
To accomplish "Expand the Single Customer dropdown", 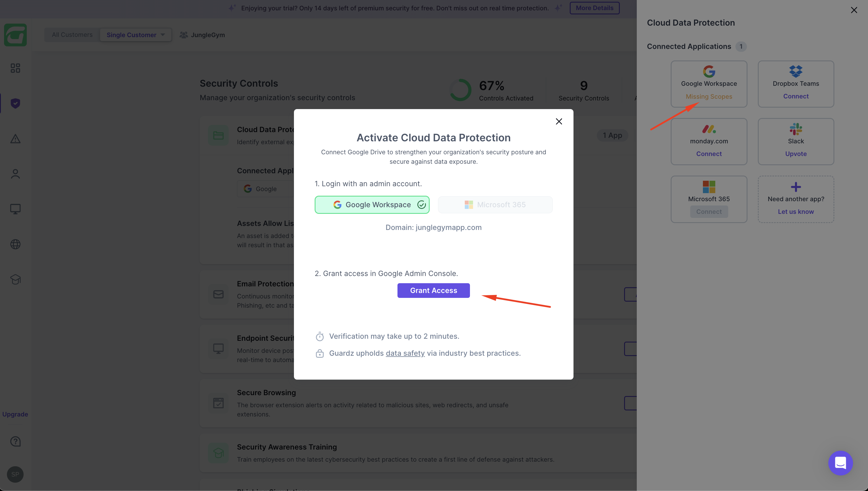I will pyautogui.click(x=135, y=35).
